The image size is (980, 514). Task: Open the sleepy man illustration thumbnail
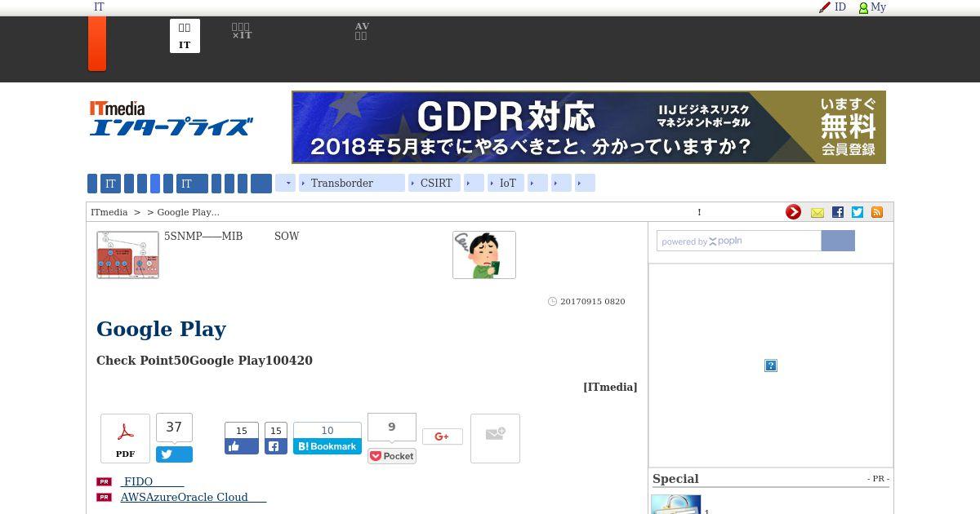[x=484, y=255]
